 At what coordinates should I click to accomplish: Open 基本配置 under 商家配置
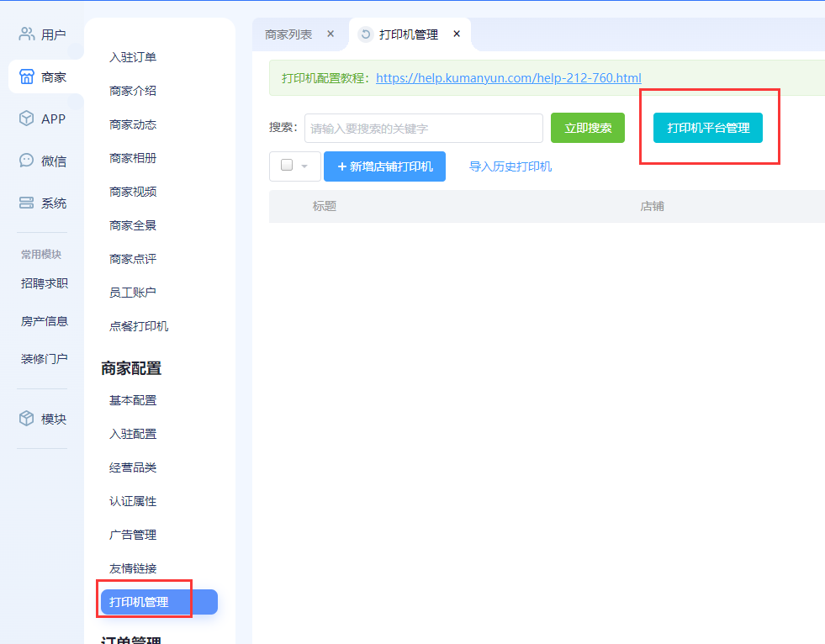(133, 400)
